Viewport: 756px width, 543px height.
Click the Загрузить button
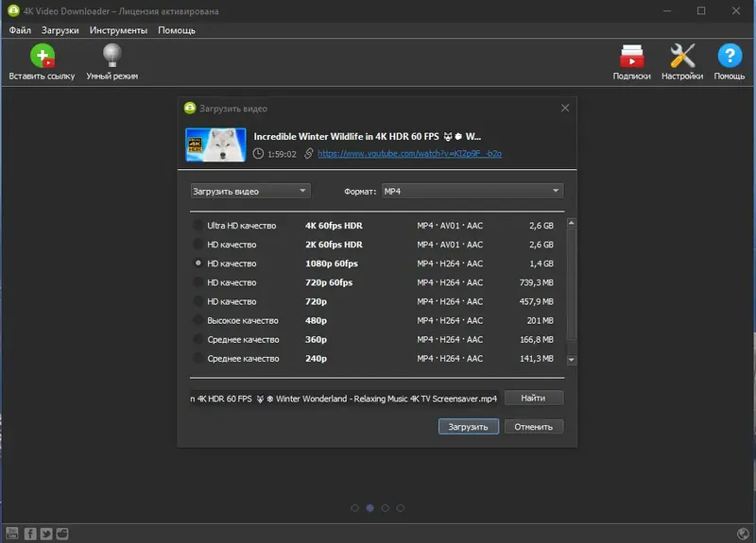tap(468, 427)
